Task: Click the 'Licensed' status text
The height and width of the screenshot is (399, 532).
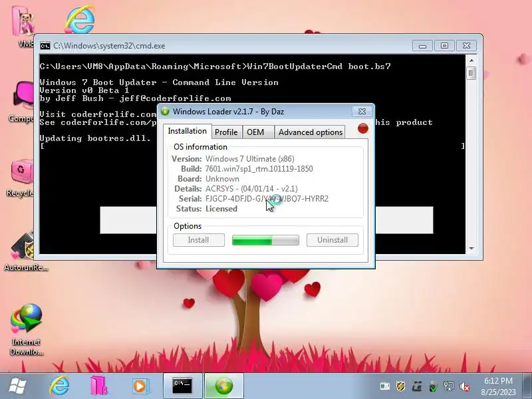Action: coord(221,209)
